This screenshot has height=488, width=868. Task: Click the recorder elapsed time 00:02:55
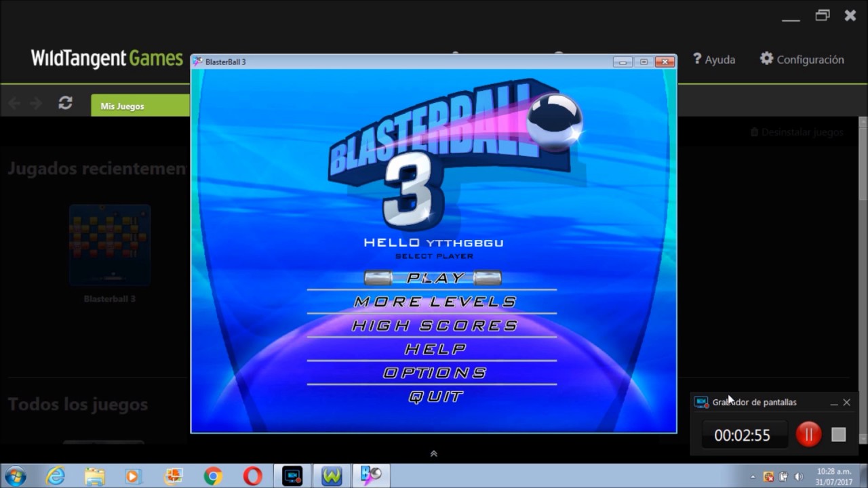point(742,435)
